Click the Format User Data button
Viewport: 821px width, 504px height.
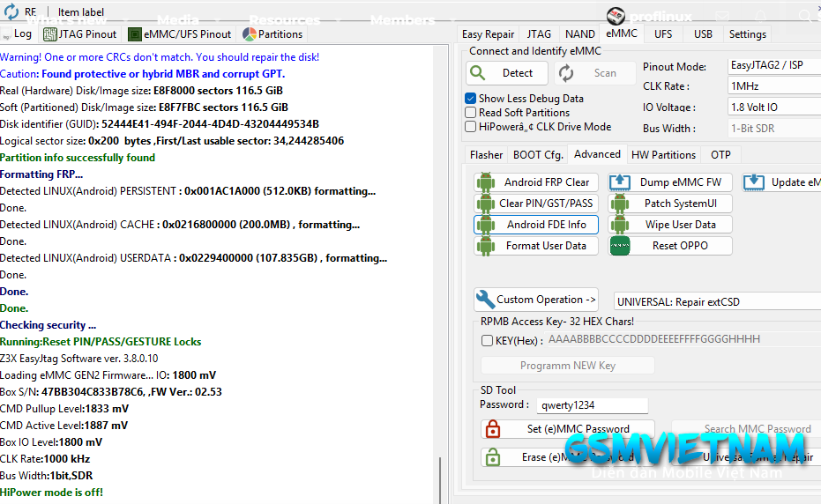545,246
